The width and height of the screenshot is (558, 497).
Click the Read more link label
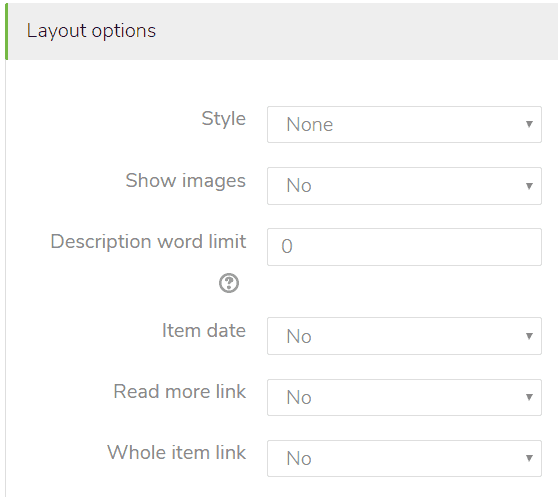point(179,392)
